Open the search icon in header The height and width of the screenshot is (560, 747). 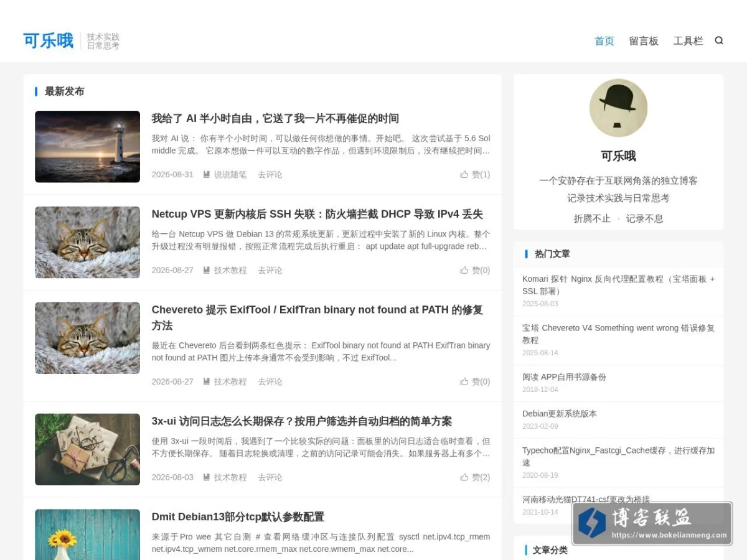tap(719, 40)
